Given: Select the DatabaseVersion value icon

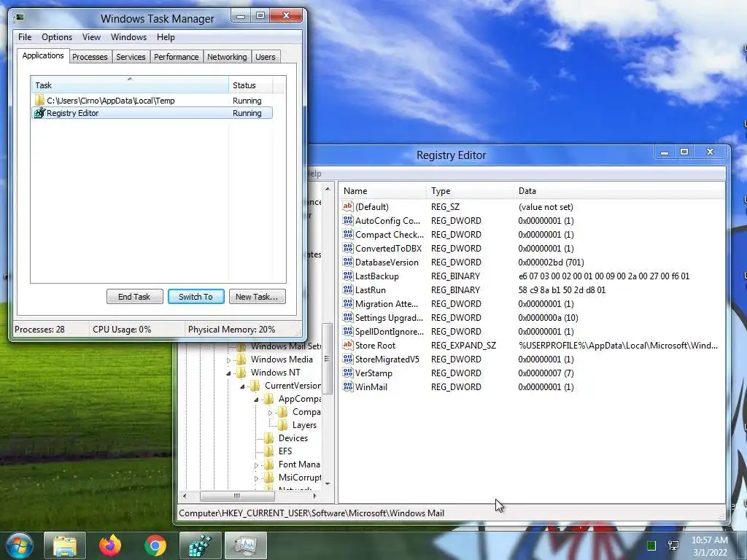Looking at the screenshot, I should pos(348,262).
